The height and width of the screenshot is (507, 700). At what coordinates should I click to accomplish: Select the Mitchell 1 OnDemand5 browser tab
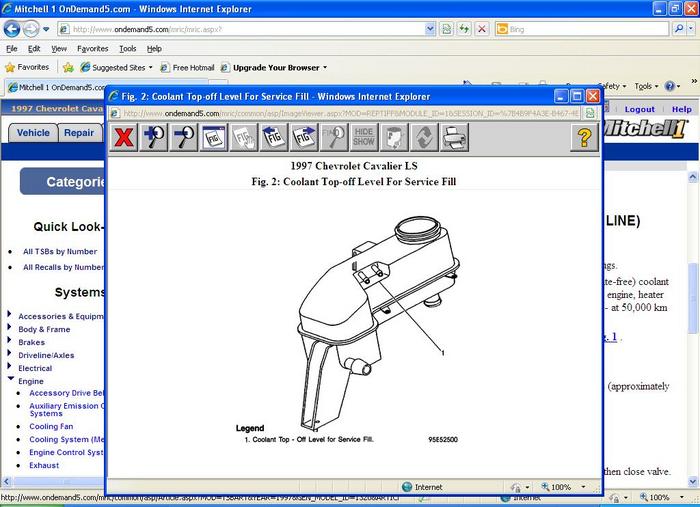coord(57,87)
